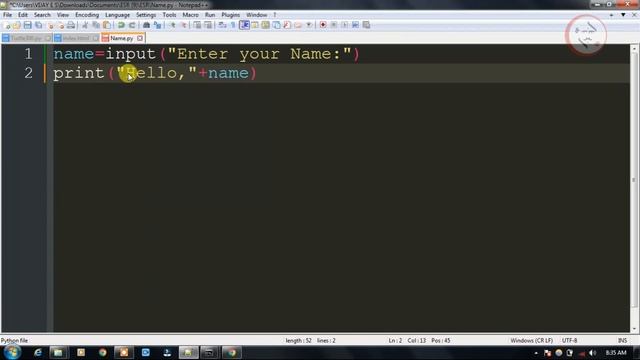Switch to the index.html tab
The width and height of the screenshot is (640, 360).
[76, 38]
